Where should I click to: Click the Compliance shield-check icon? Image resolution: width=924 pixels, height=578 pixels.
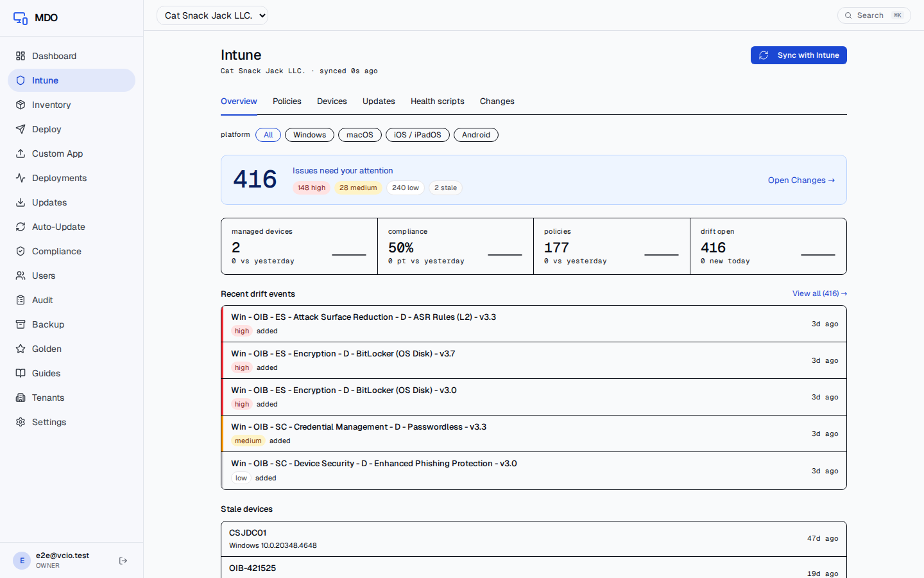click(x=21, y=251)
